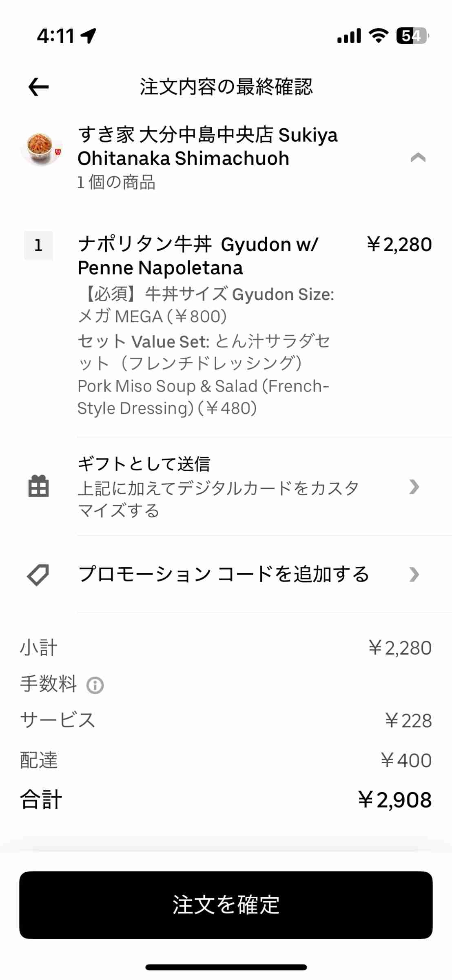The height and width of the screenshot is (980, 452).
Task: Tap the cellular signal bars icon
Action: tap(349, 36)
